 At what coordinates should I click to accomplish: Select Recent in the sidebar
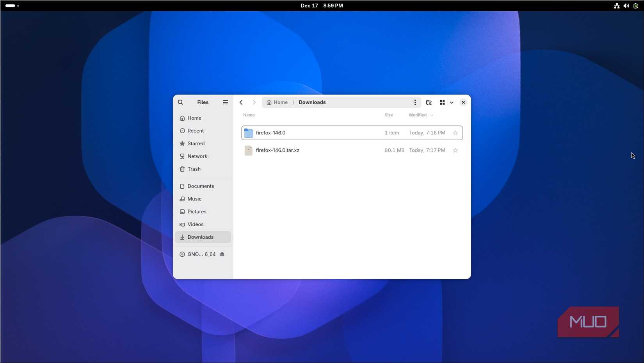(x=195, y=131)
